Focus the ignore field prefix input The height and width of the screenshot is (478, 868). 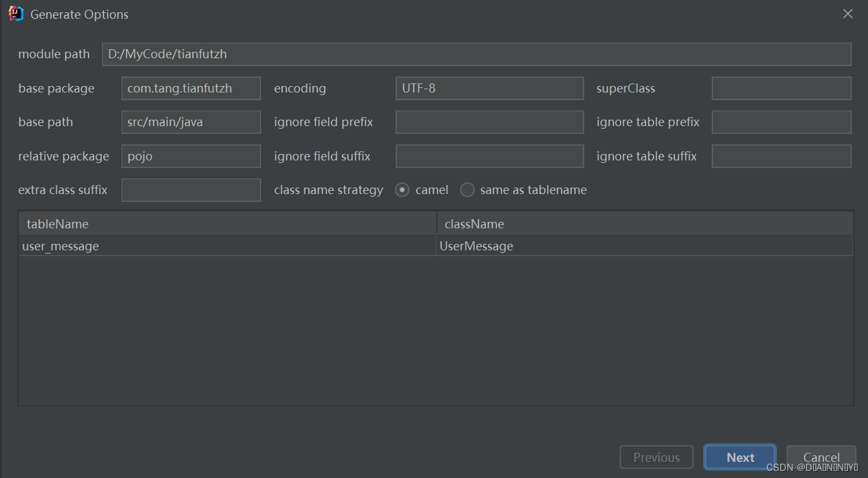[490, 122]
